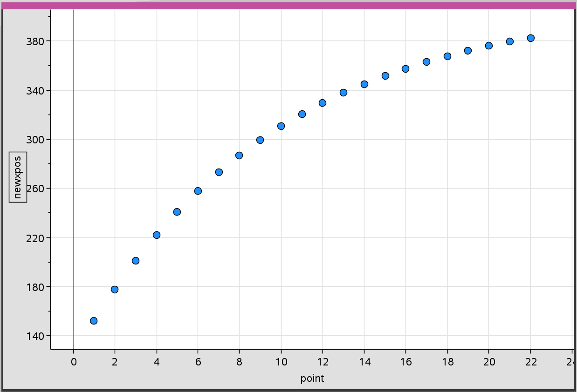
Task: Select the data point at x equals 19
Action: point(468,51)
